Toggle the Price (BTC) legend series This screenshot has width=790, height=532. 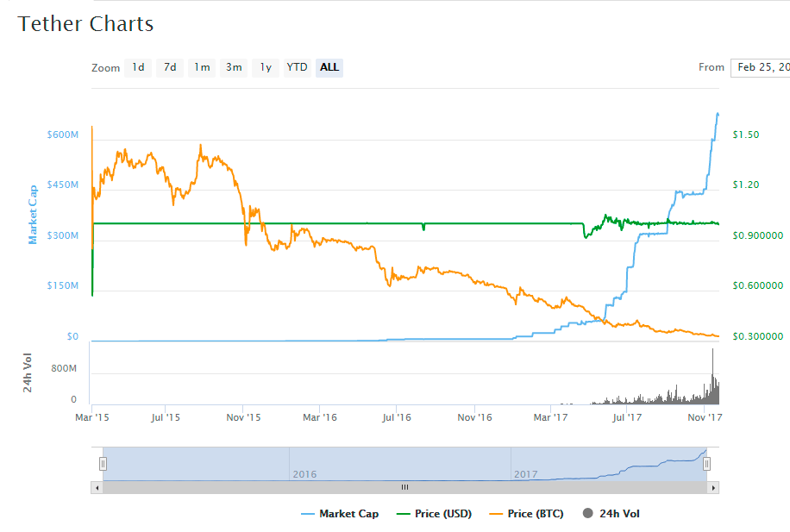[526, 514]
